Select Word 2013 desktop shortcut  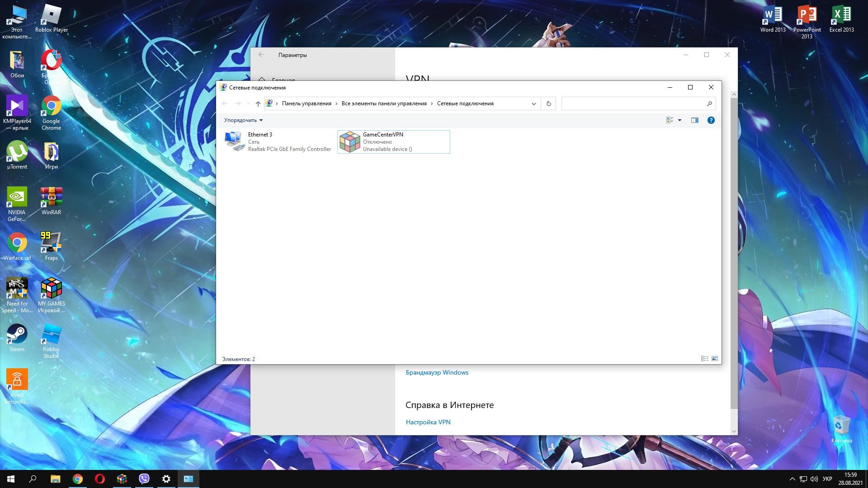(x=773, y=19)
